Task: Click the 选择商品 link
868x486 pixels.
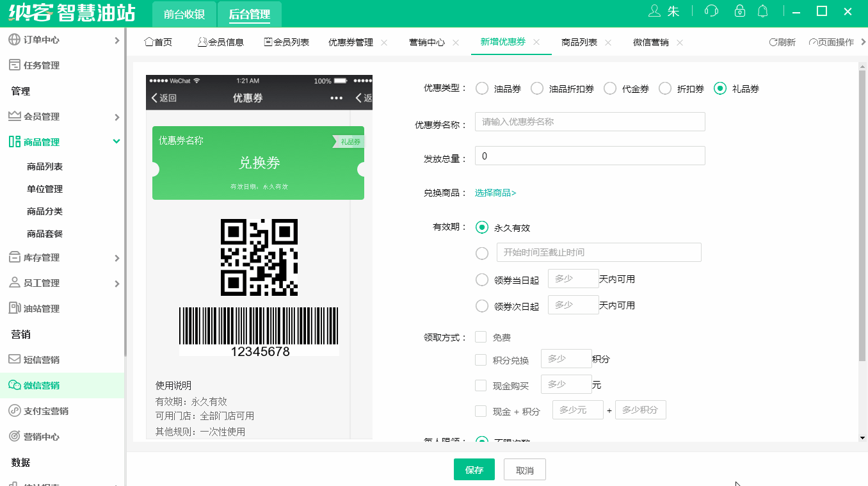Action: (495, 192)
